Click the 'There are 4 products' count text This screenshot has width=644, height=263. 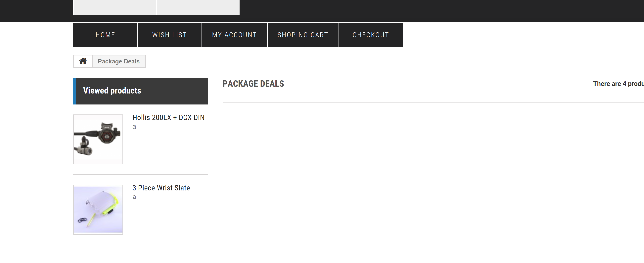click(x=618, y=84)
